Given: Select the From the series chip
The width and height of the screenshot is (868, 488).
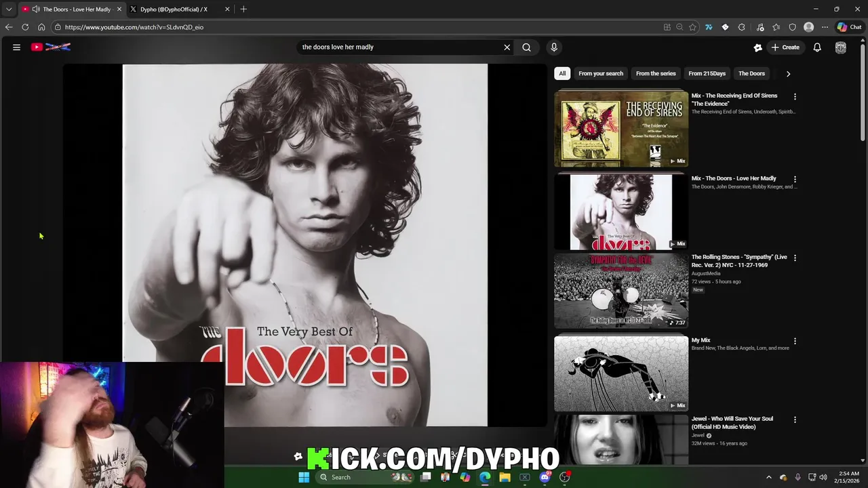Looking at the screenshot, I should coord(656,73).
